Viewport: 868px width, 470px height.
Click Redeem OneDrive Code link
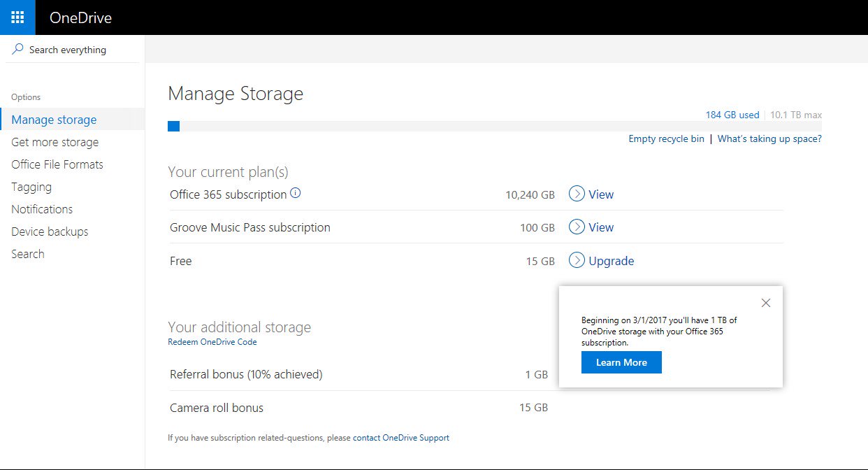click(x=212, y=342)
